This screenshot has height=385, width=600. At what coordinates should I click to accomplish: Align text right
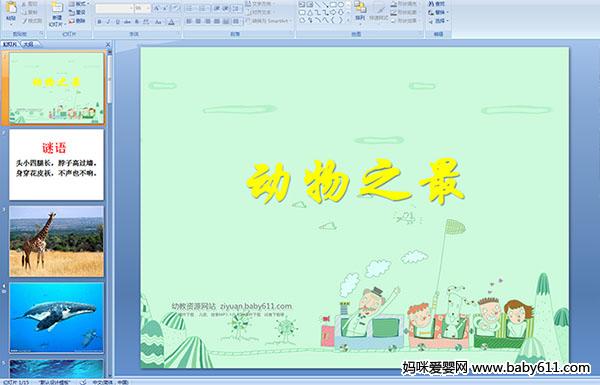(207, 21)
